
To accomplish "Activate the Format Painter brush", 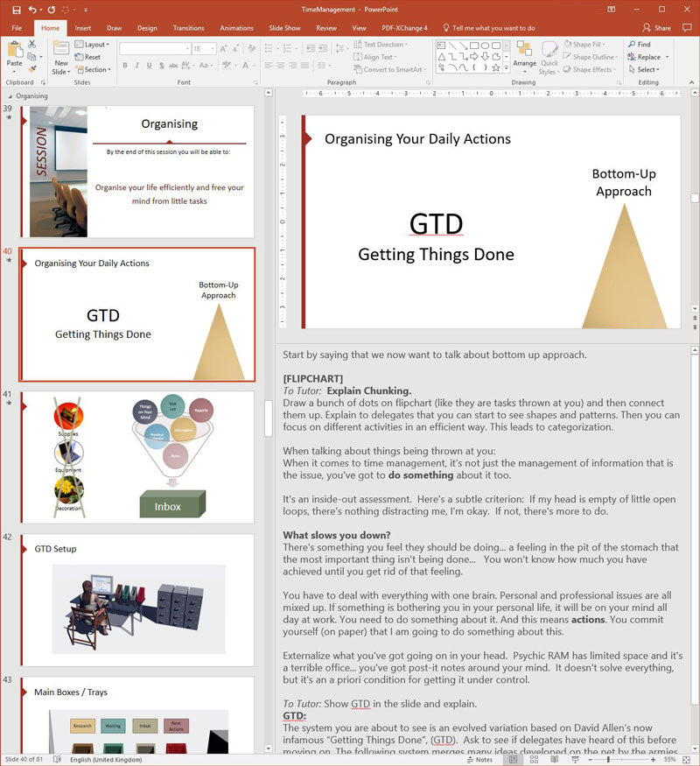I will point(32,69).
